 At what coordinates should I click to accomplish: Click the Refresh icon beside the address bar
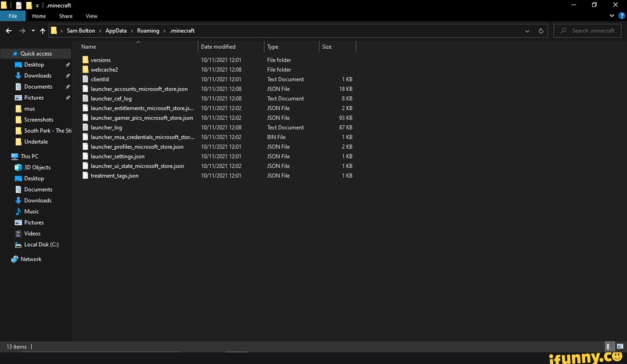click(x=540, y=31)
